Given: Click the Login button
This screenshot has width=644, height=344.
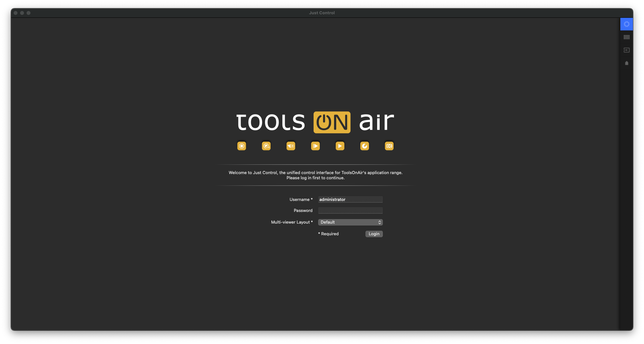Looking at the screenshot, I should 374,234.
